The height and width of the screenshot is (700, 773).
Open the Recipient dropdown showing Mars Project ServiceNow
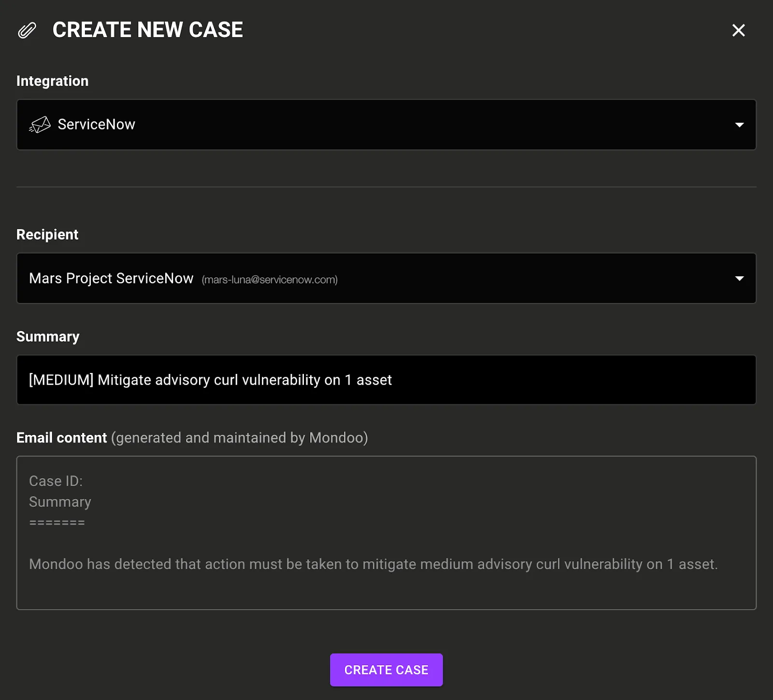pyautogui.click(x=386, y=278)
